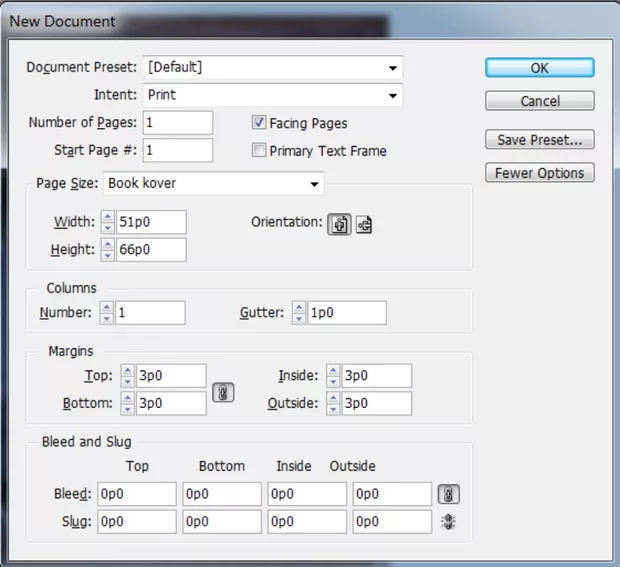Increase column Number with up arrow
The width and height of the screenshot is (620, 567).
coord(106,307)
